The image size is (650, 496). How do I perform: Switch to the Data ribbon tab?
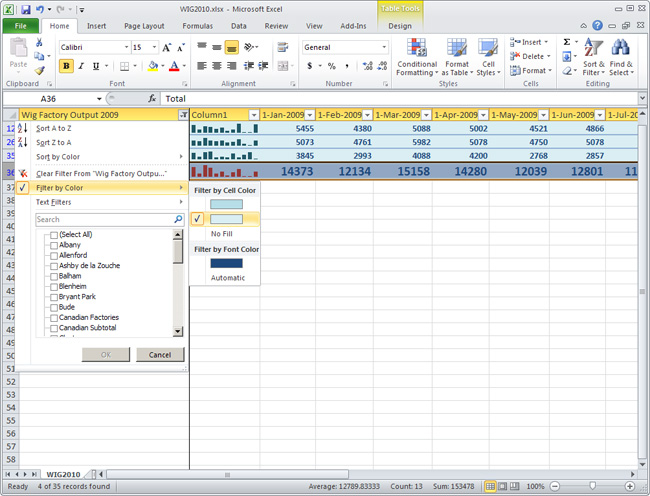(x=239, y=26)
